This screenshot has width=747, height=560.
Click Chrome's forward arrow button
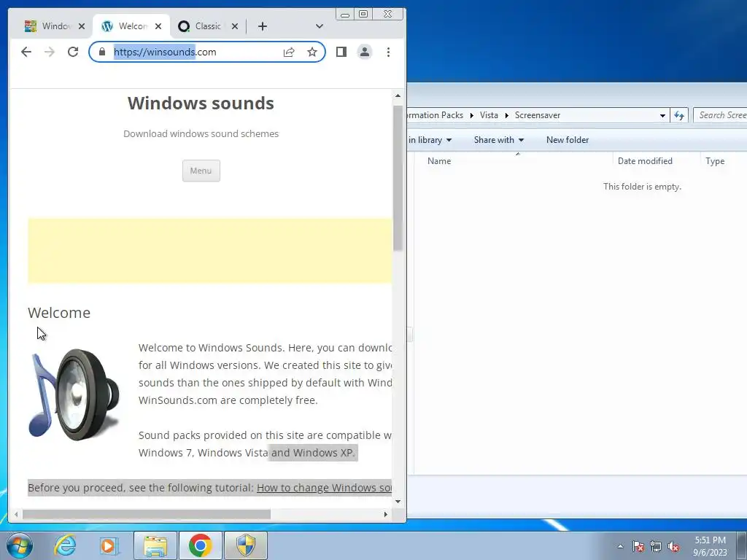pyautogui.click(x=50, y=52)
